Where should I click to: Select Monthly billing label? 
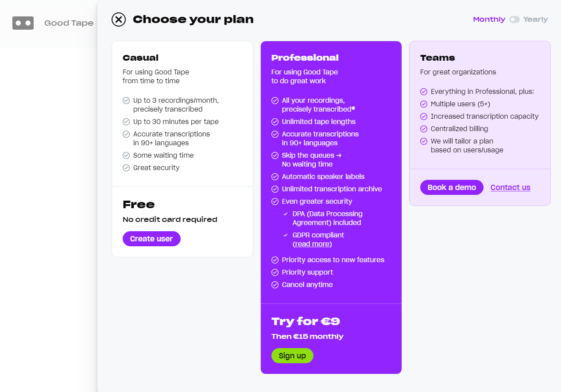pos(489,19)
